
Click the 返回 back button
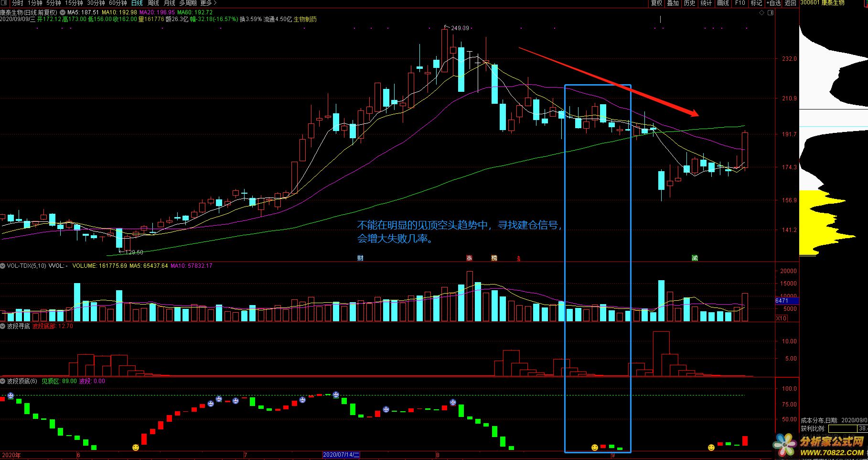791,3
